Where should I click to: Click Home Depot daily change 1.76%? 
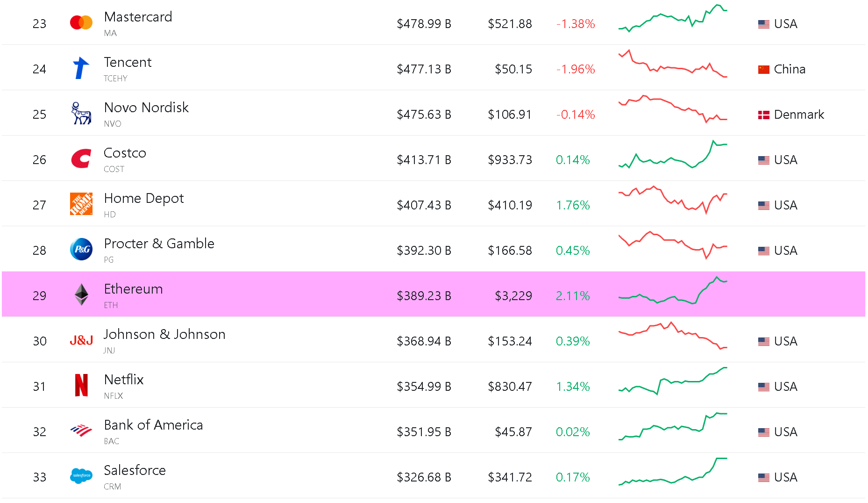(x=573, y=205)
